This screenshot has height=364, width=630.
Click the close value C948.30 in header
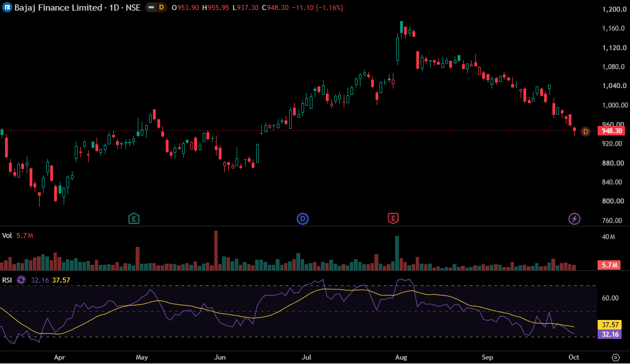[275, 8]
